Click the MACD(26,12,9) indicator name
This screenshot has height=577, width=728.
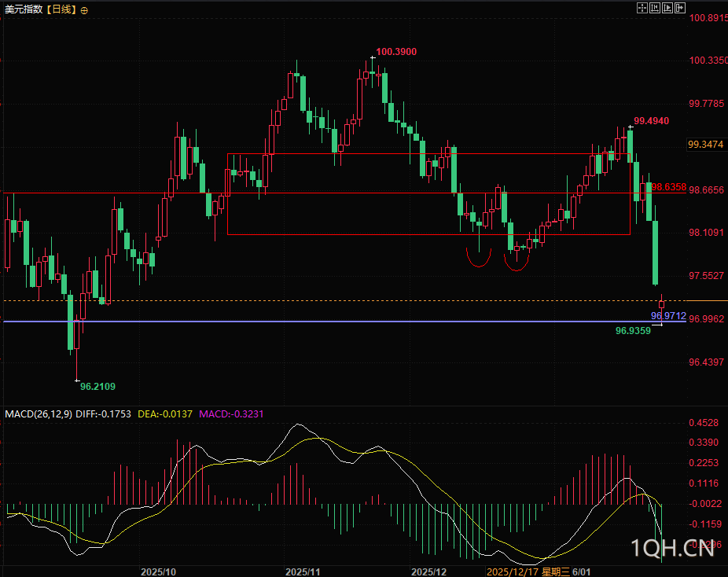39,413
